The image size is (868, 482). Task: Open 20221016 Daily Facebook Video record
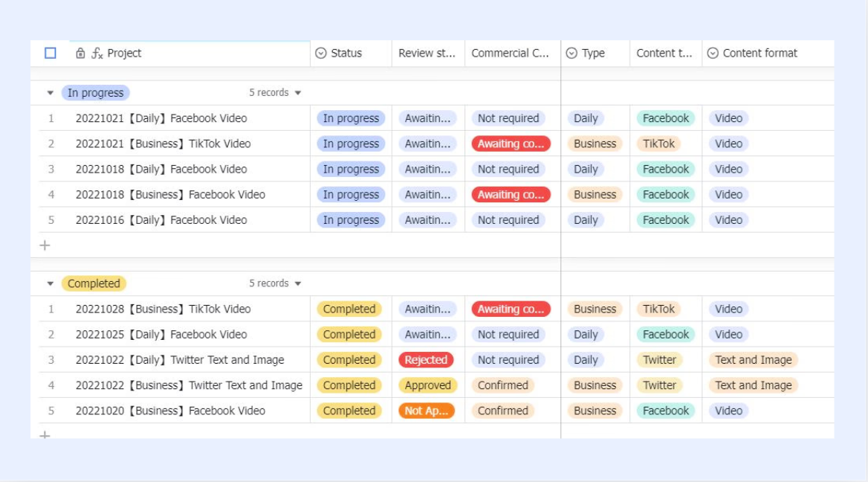point(161,220)
